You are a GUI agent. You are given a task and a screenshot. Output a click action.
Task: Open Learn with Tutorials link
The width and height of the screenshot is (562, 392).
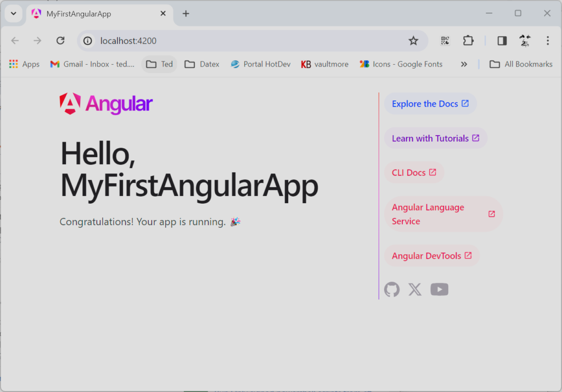tap(435, 138)
